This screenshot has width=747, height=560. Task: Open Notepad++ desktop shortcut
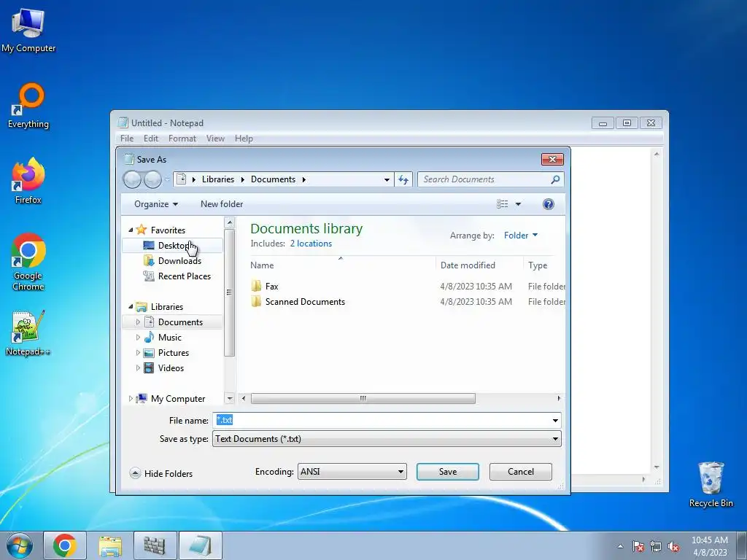(28, 333)
